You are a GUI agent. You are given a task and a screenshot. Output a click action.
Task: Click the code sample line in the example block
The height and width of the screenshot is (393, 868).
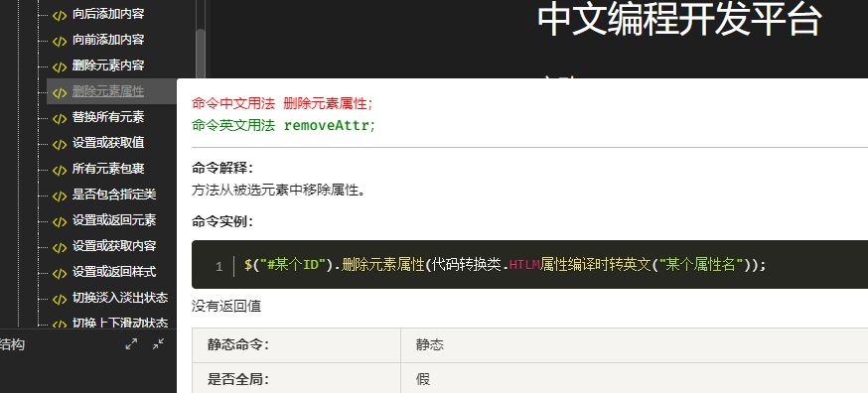point(505,265)
